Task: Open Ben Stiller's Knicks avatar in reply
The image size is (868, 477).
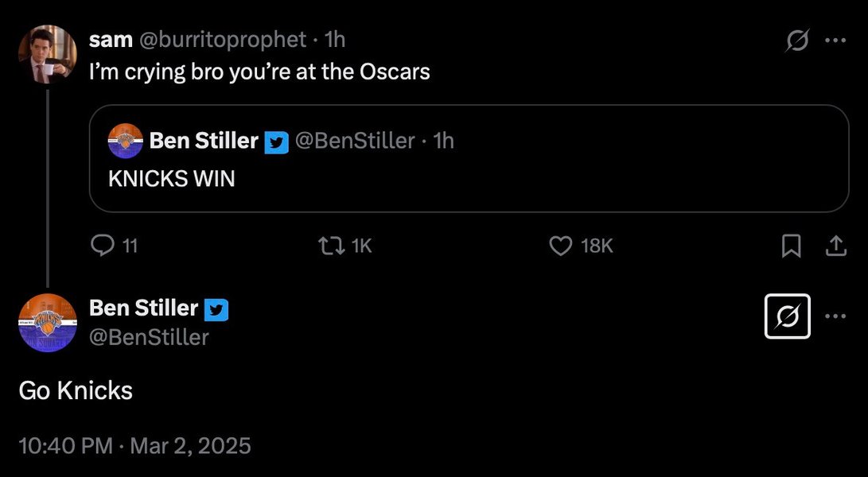Action: pos(48,323)
